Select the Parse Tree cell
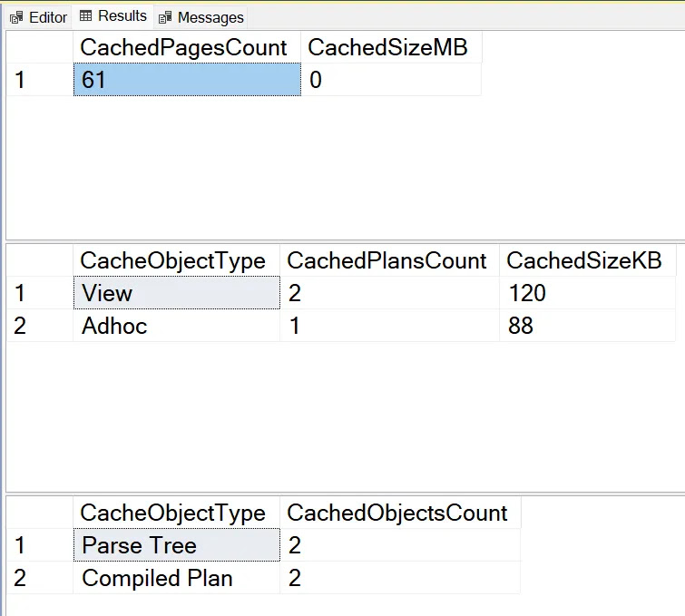 tap(177, 545)
